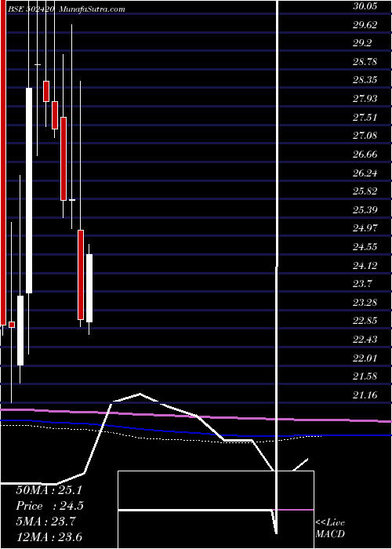Screen dimensions: 392x549
Task: Click the 22.43 price axis label
Action: click(365, 340)
